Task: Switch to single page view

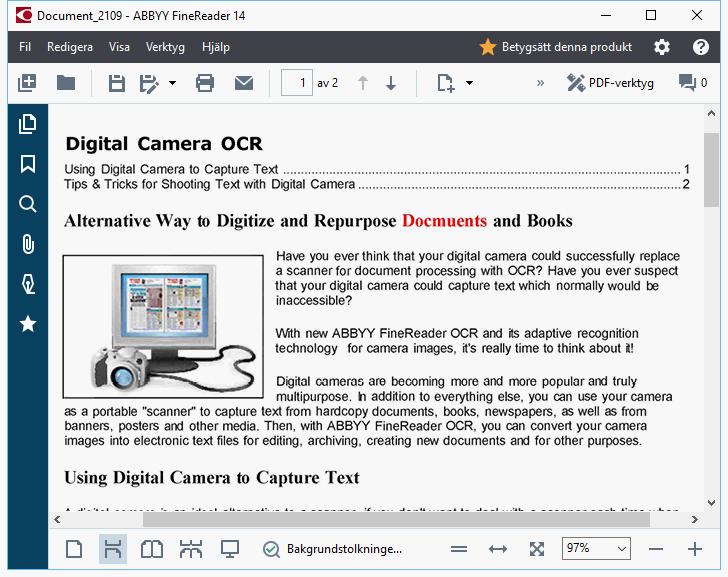Action: (74, 549)
